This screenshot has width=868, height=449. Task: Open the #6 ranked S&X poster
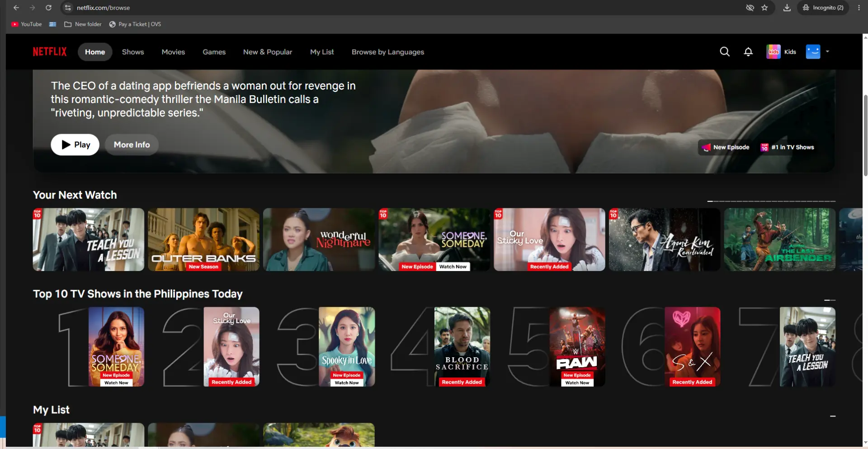click(693, 347)
